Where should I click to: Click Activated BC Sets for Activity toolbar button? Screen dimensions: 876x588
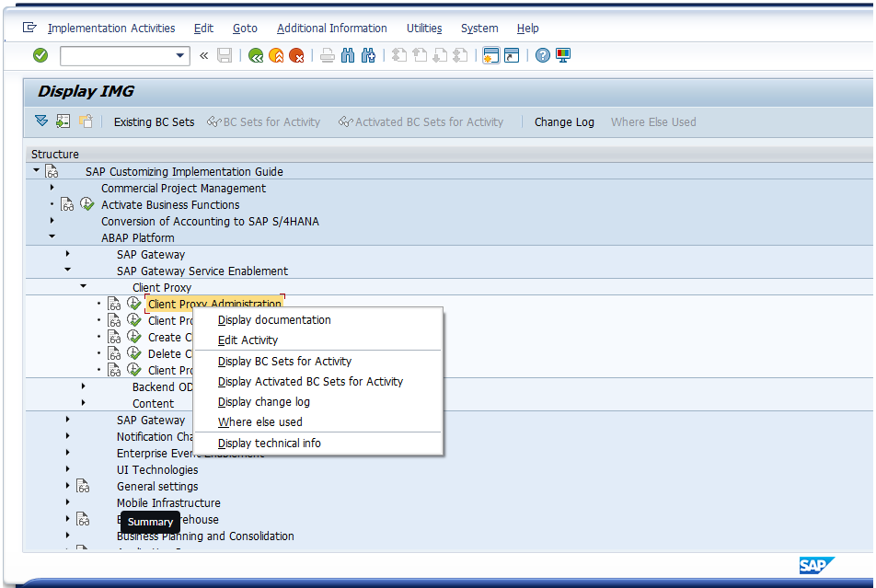(421, 121)
